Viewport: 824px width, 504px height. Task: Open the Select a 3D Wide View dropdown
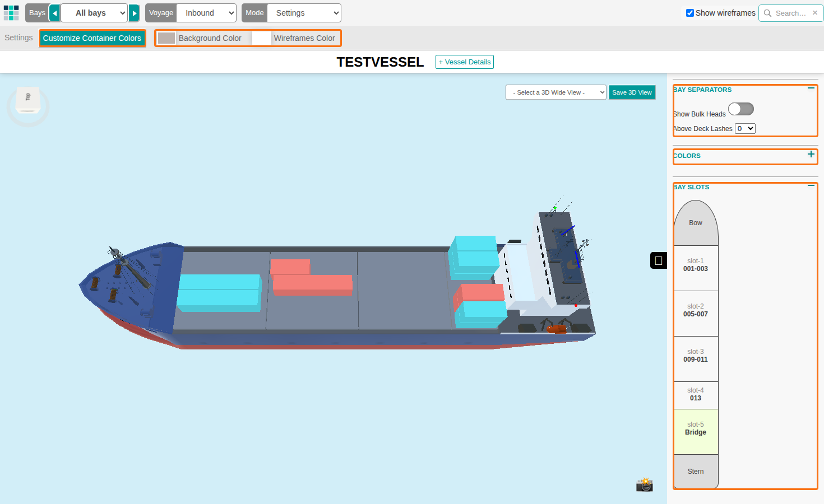point(556,92)
